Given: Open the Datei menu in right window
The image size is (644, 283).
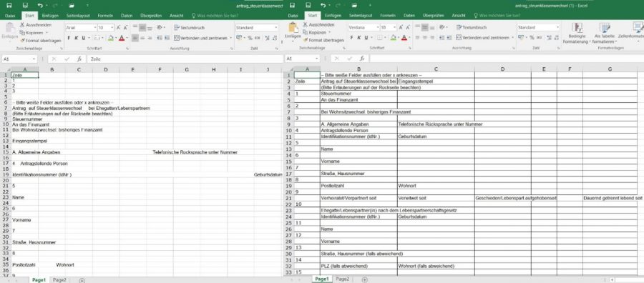Looking at the screenshot, I should 293,16.
